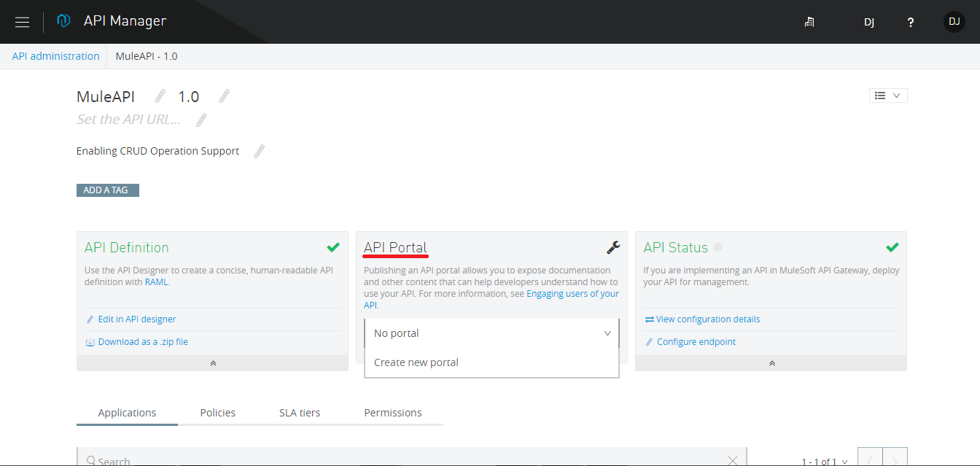
Task: Open the navigation hamburger menu
Action: 22,21
